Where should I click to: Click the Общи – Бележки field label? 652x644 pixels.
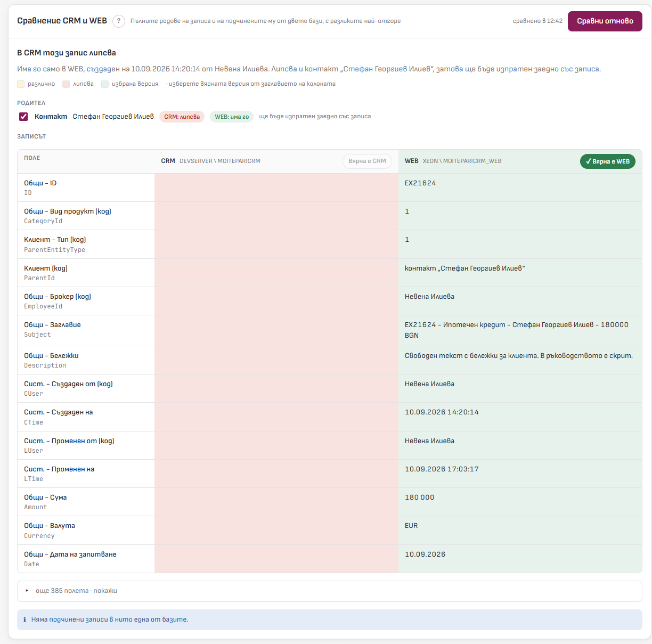pos(51,356)
